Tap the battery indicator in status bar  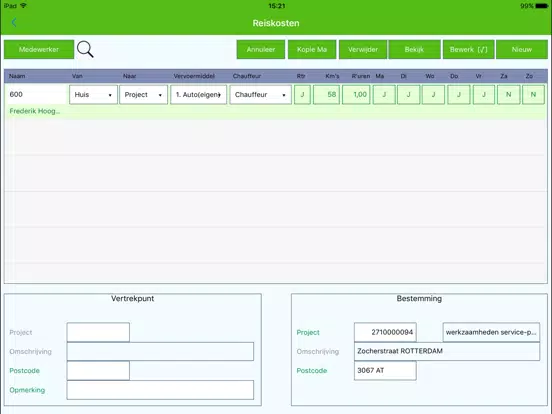pos(541,6)
